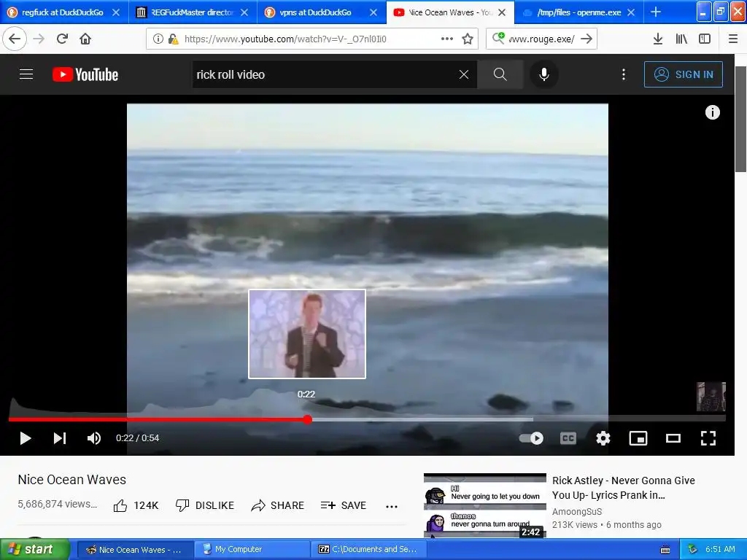Play the video
The image size is (747, 560).
click(x=26, y=438)
